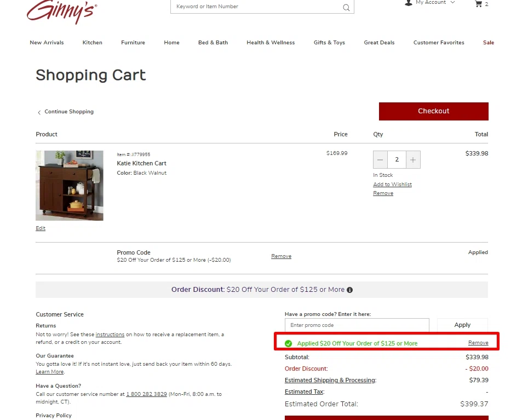Click the quantity field showing 2
The width and height of the screenshot is (528, 420).
[397, 160]
